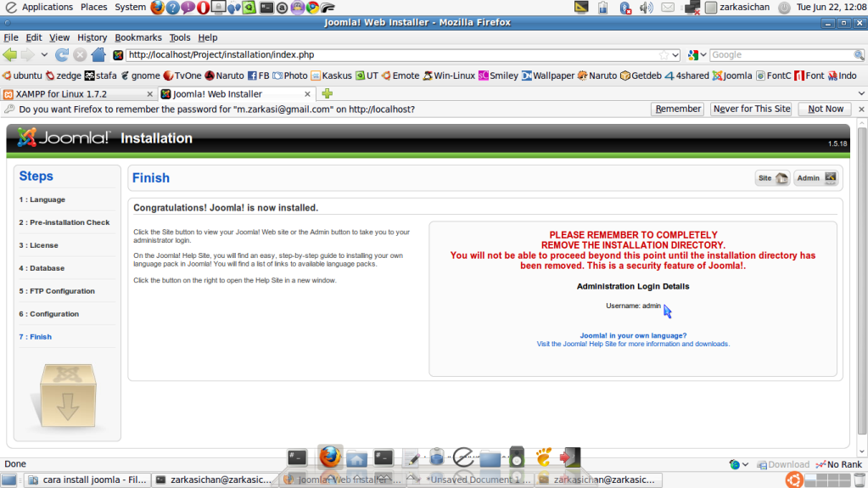Click the Site button on Finish page

click(772, 178)
